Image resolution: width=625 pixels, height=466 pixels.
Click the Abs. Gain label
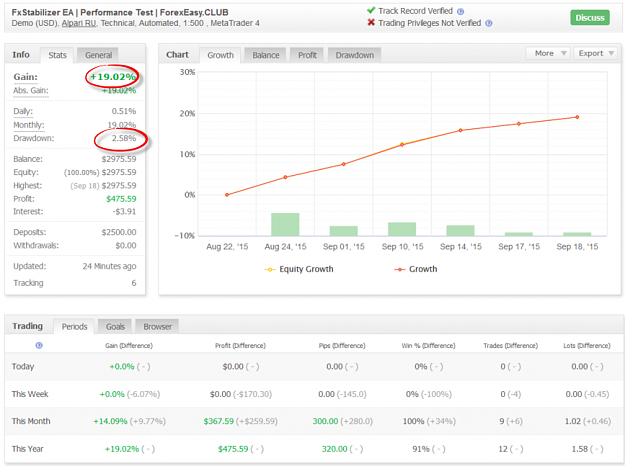click(31, 90)
